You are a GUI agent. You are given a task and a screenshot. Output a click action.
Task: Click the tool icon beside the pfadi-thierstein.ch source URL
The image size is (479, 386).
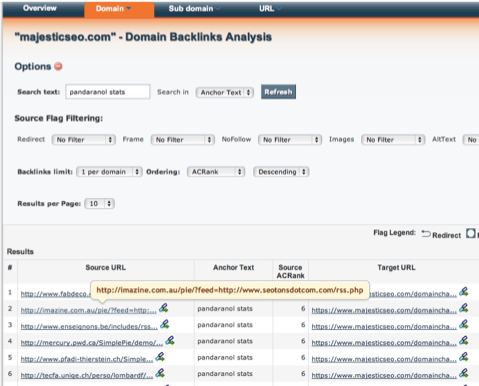point(160,357)
